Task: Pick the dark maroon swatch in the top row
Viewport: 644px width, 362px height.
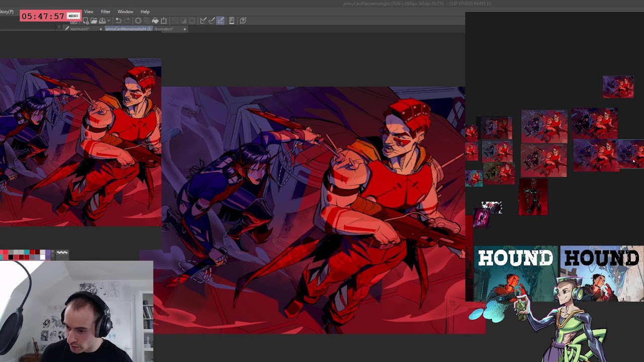Action: pyautogui.click(x=37, y=252)
